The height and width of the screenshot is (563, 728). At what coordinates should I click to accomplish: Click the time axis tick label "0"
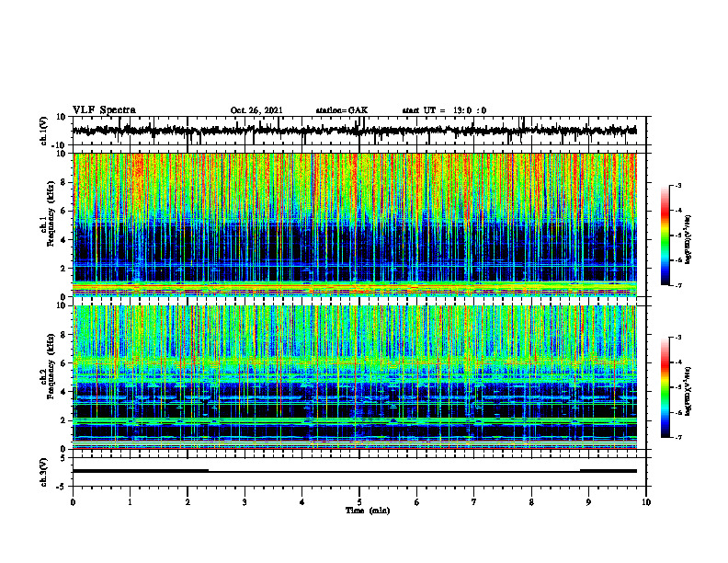pyautogui.click(x=73, y=502)
